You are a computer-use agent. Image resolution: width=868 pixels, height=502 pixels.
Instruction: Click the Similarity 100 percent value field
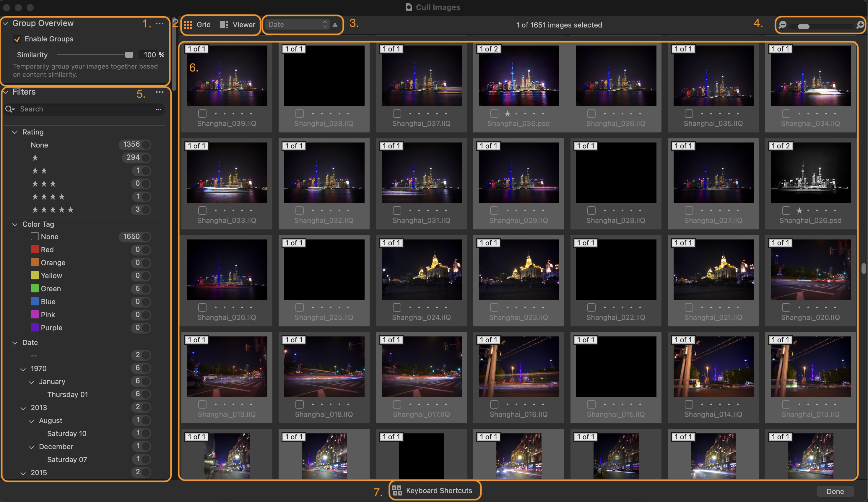pyautogui.click(x=149, y=55)
